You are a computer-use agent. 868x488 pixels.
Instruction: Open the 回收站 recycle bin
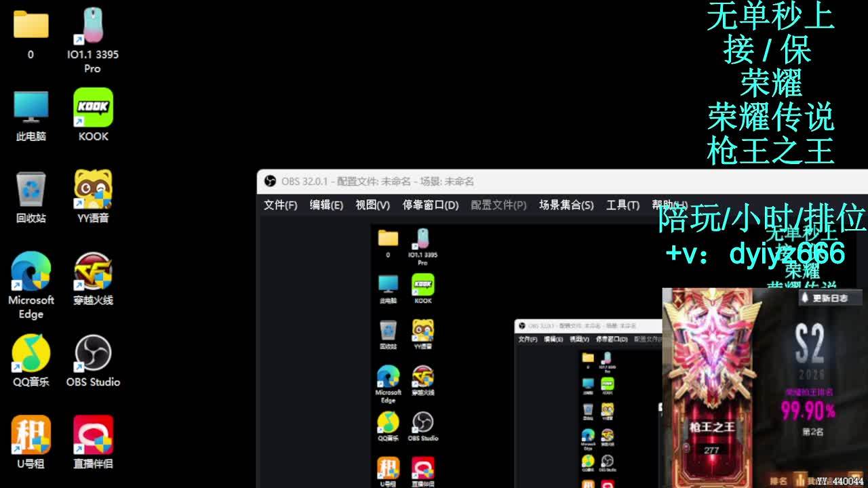tap(31, 190)
